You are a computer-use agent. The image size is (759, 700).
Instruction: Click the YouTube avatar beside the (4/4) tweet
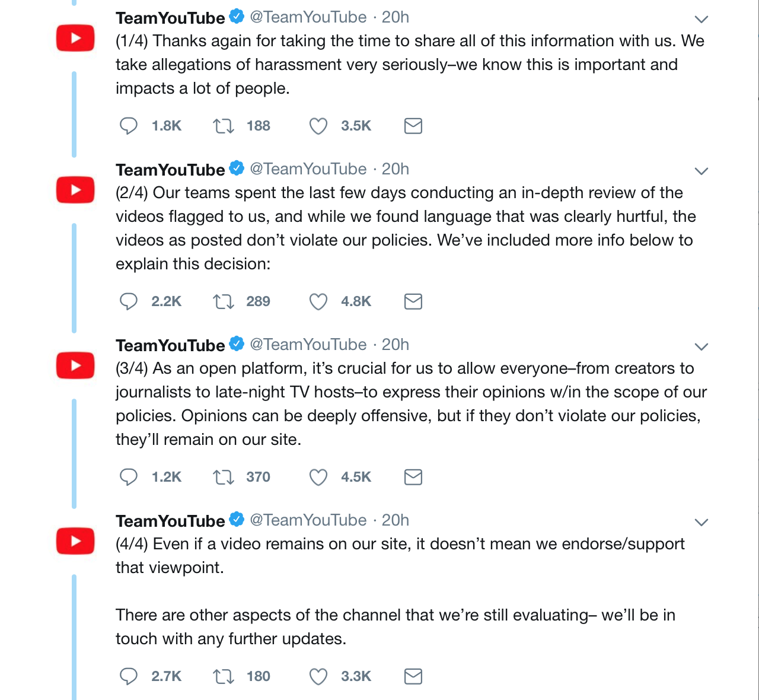75,541
